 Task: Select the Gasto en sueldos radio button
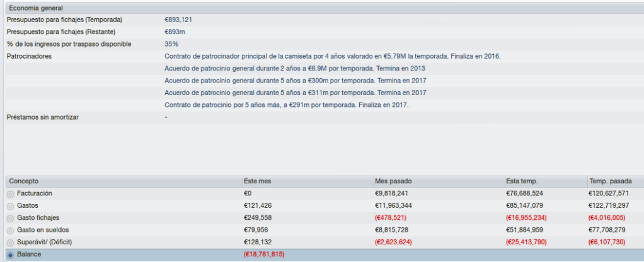[11, 231]
